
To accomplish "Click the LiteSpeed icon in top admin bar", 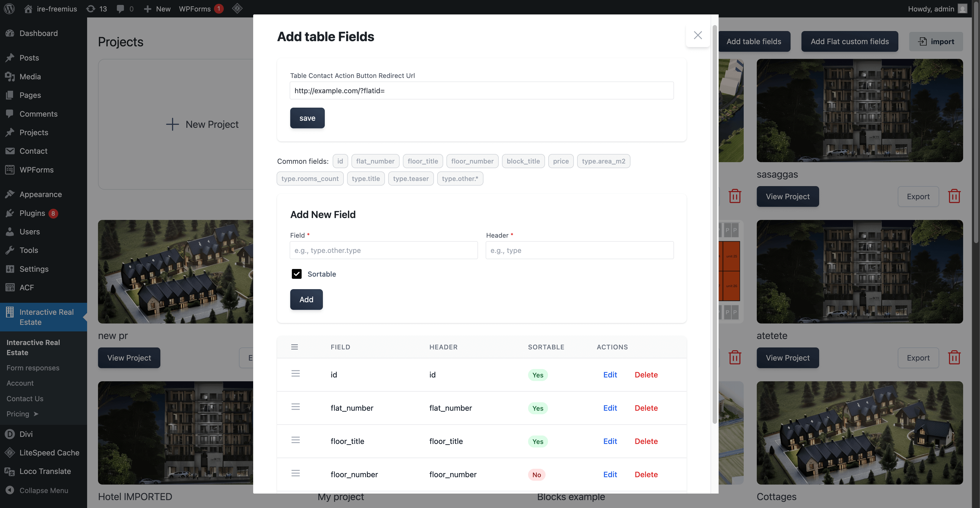I will click(x=237, y=8).
